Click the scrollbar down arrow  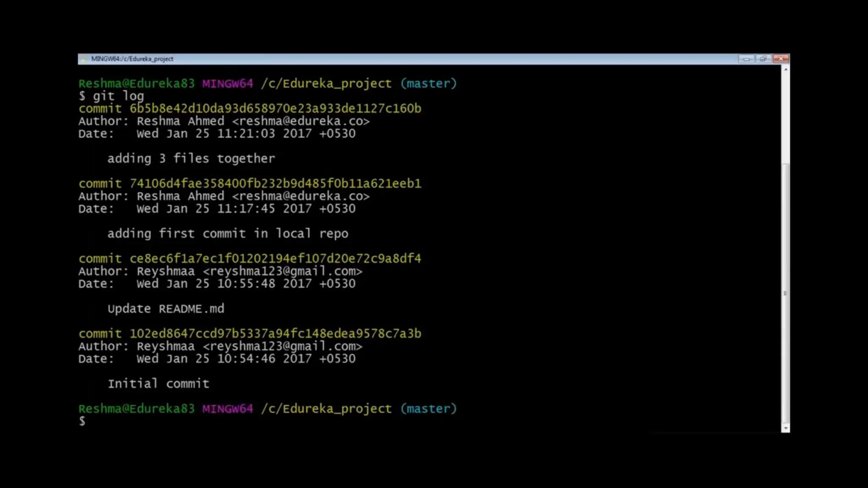click(785, 428)
